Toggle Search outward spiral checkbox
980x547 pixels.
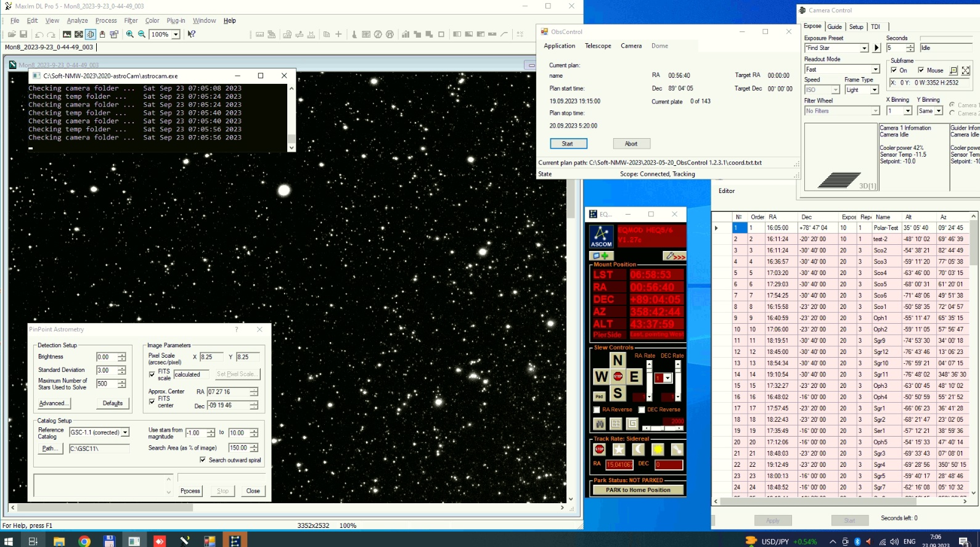click(x=203, y=460)
